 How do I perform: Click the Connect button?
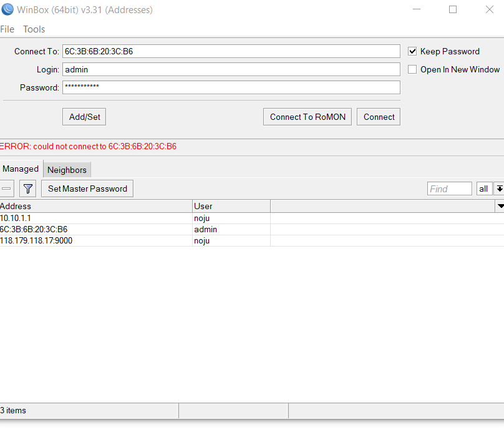tap(379, 117)
